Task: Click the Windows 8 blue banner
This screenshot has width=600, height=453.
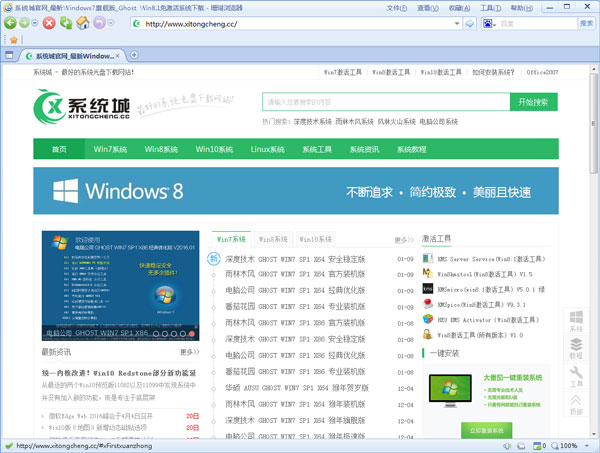Action: 296,191
